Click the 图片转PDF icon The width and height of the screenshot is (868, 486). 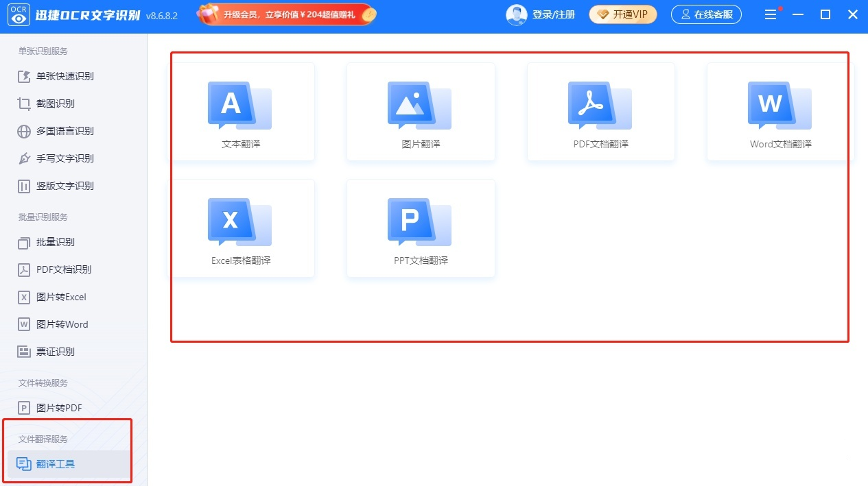pyautogui.click(x=24, y=408)
